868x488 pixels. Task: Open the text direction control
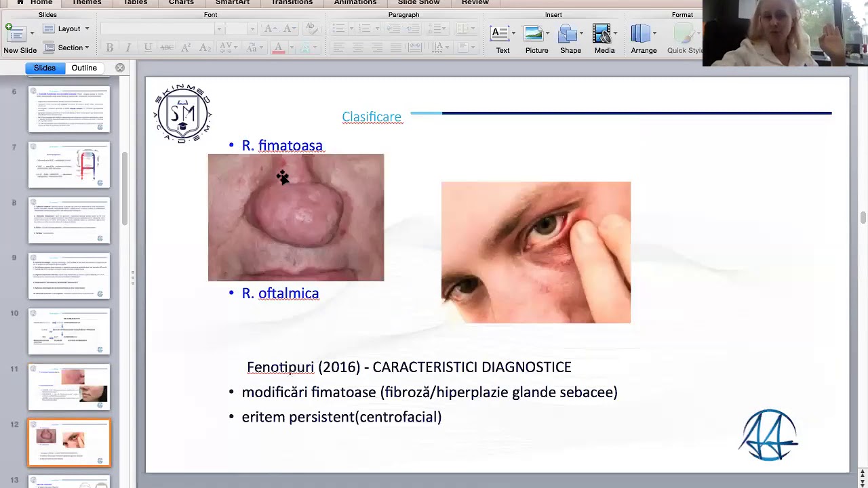441,47
